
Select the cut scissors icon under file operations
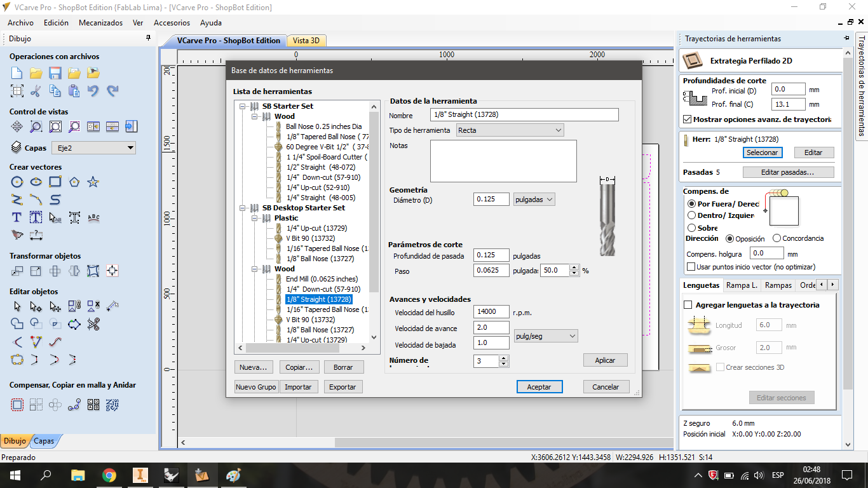[36, 91]
